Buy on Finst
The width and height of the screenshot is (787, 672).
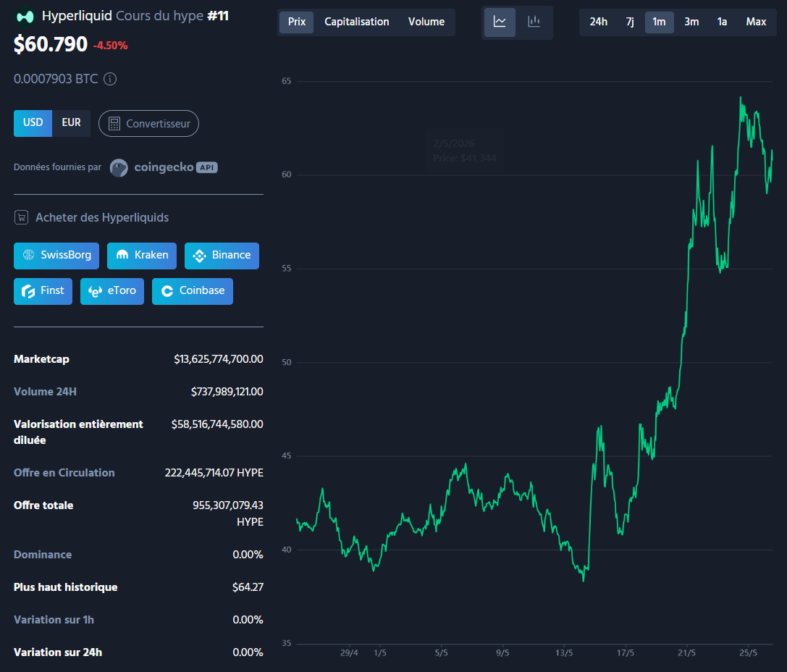pos(43,291)
